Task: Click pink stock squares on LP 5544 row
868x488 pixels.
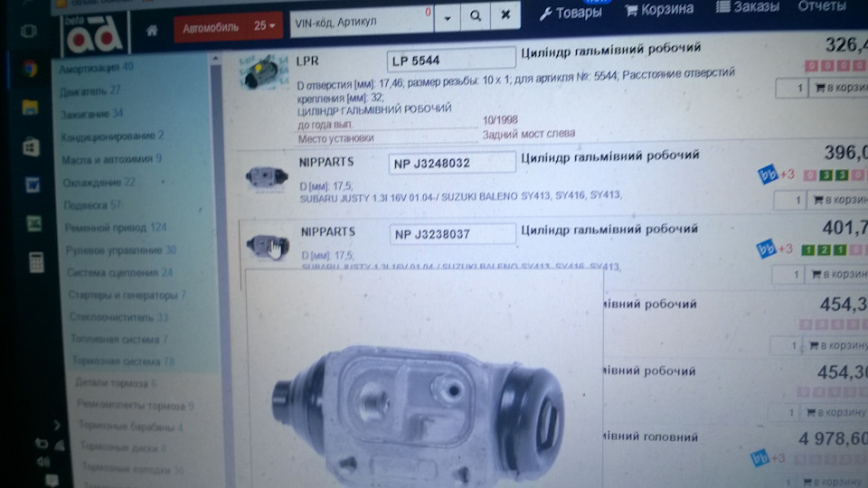Action: tap(835, 66)
